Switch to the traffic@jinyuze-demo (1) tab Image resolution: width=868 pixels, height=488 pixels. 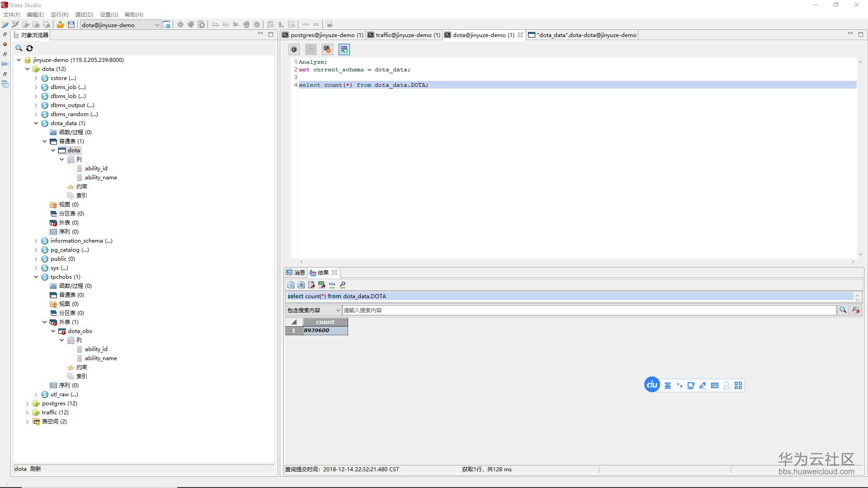407,35
